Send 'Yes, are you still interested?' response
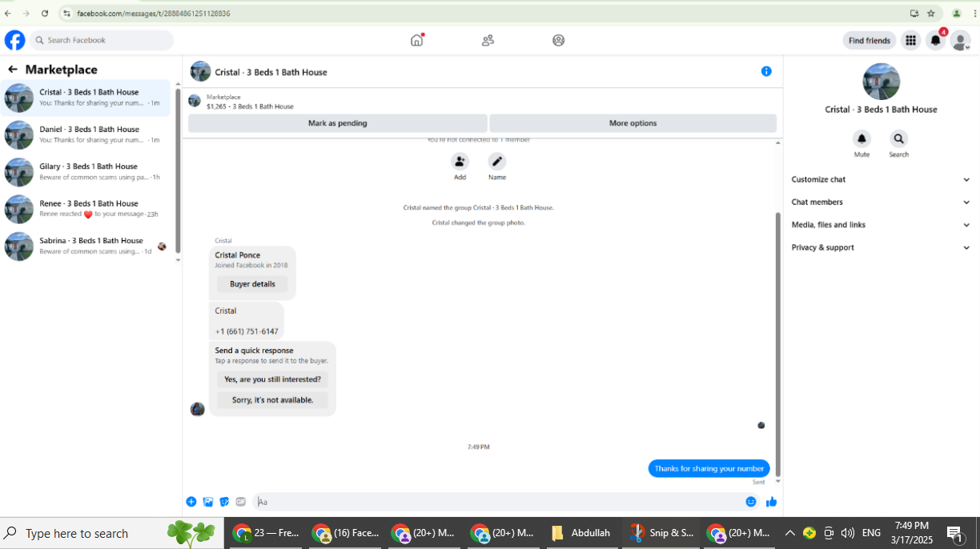The image size is (980, 549). pos(272,379)
